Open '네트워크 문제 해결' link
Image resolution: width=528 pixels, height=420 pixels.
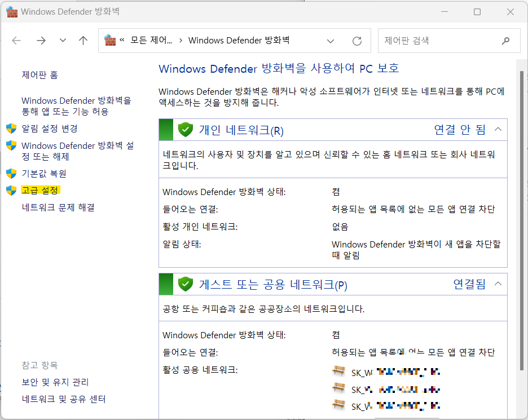[x=58, y=207]
